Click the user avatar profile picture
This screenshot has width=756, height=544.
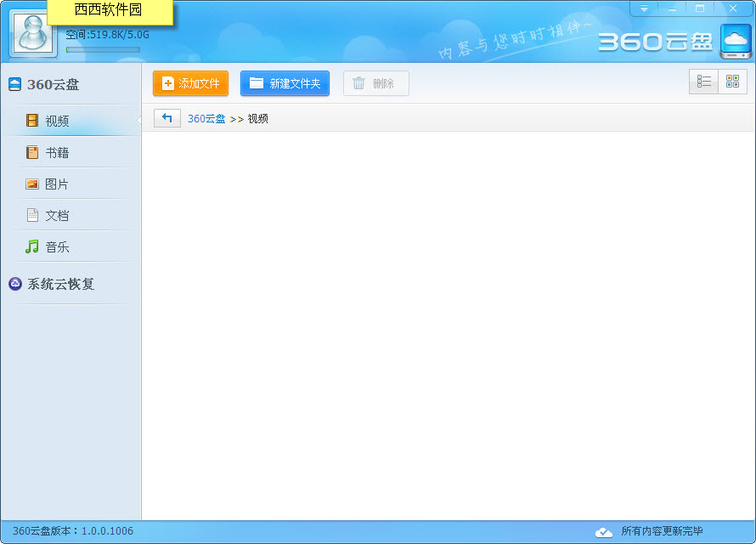[x=33, y=34]
